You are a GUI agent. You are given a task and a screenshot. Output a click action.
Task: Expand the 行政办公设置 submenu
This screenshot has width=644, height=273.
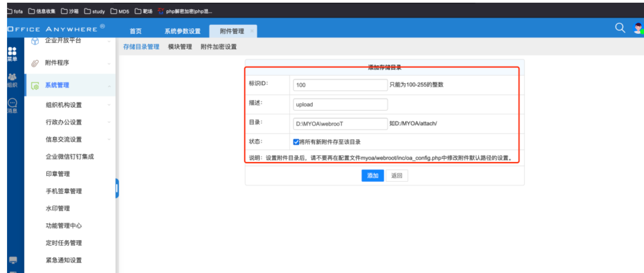[x=109, y=122]
